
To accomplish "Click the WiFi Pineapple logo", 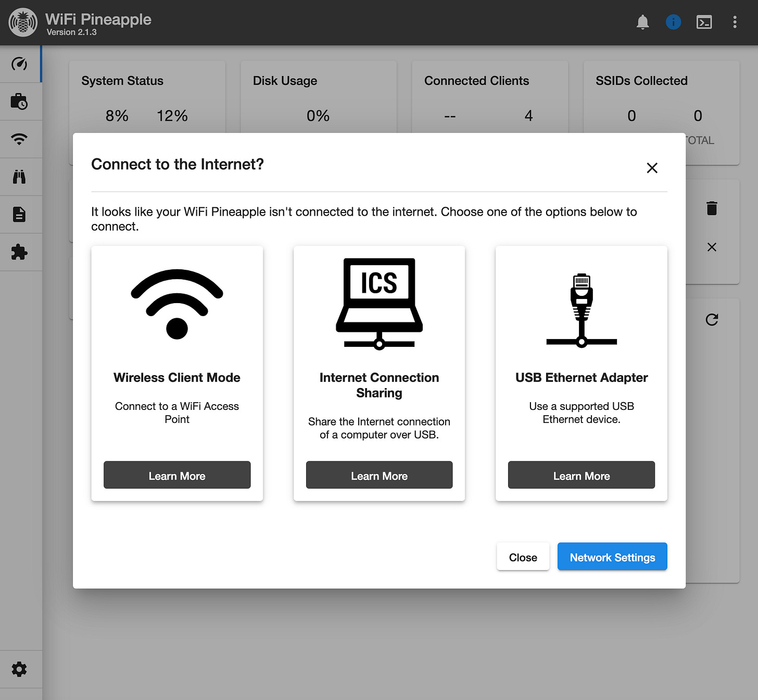I will 22,22.
